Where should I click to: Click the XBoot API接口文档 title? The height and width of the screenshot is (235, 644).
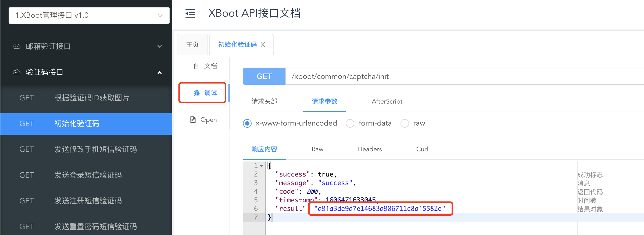click(254, 13)
